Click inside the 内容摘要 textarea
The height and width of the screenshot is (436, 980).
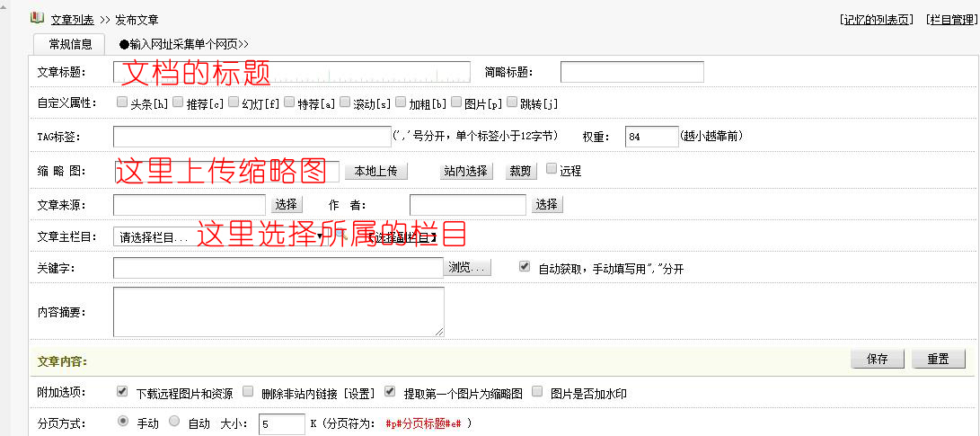tap(278, 312)
